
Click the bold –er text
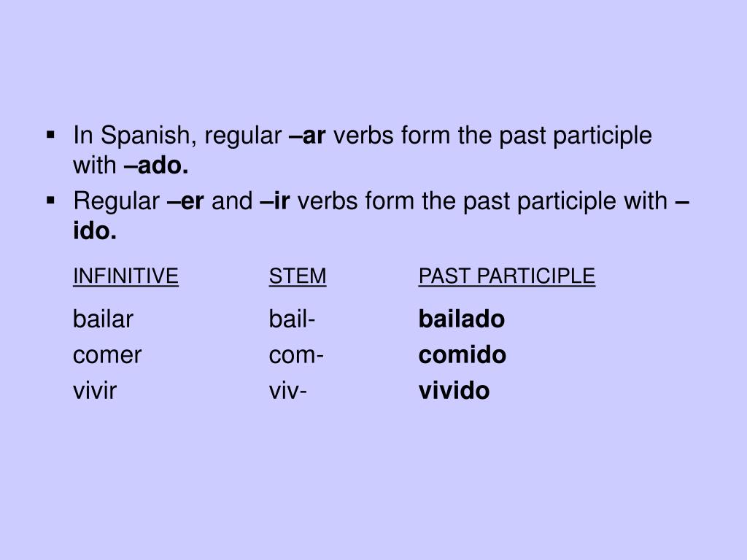coord(185,201)
